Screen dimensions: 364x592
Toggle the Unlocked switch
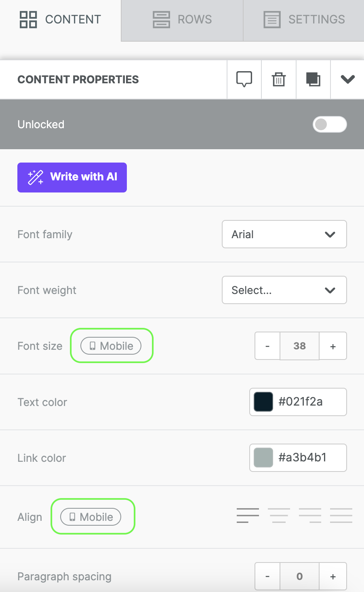pyautogui.click(x=330, y=124)
